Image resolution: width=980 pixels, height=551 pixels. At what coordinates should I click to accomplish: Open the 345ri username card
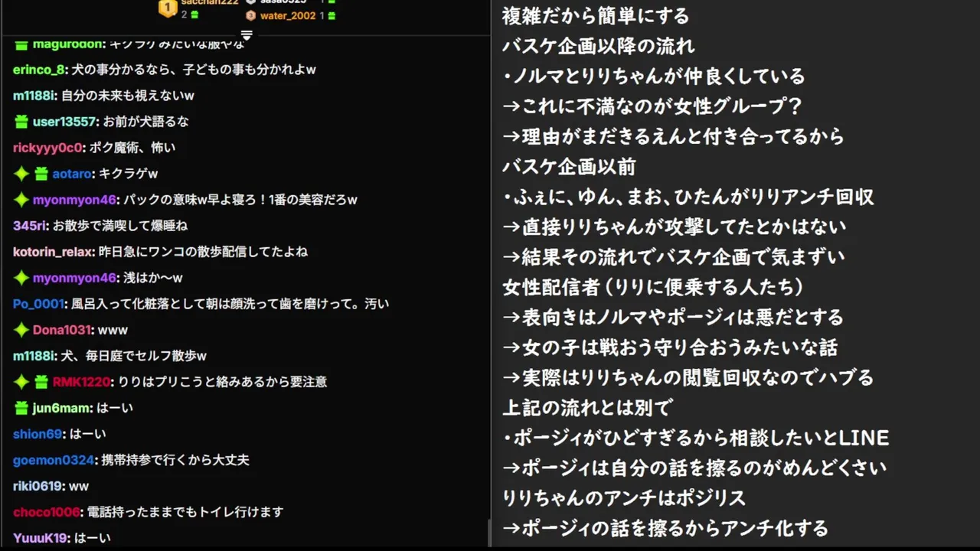click(x=29, y=226)
